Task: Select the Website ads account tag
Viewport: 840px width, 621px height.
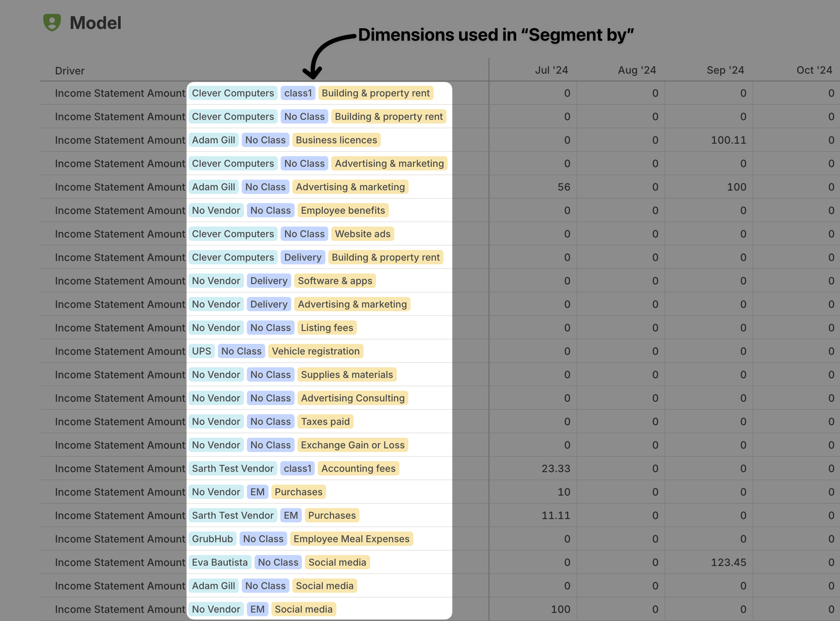Action: click(x=362, y=234)
